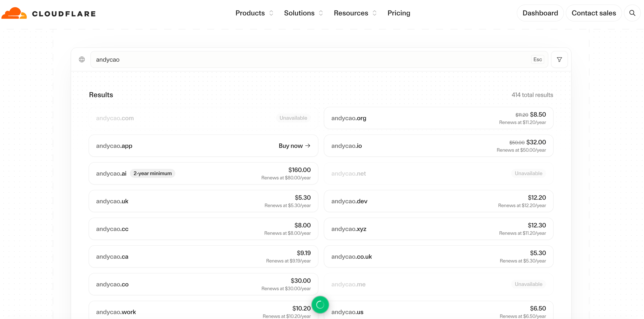Select the andycao.ca result

point(203,256)
